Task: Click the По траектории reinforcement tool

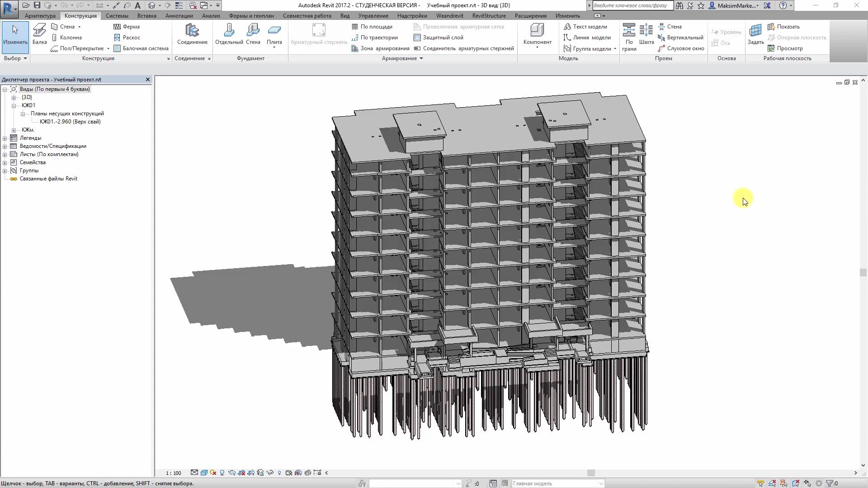Action: tap(374, 38)
